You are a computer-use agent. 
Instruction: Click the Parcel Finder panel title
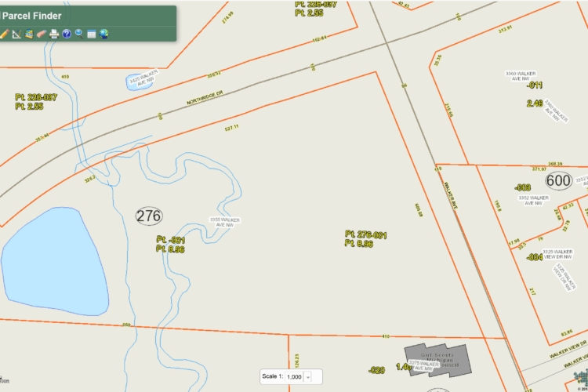[x=31, y=16]
